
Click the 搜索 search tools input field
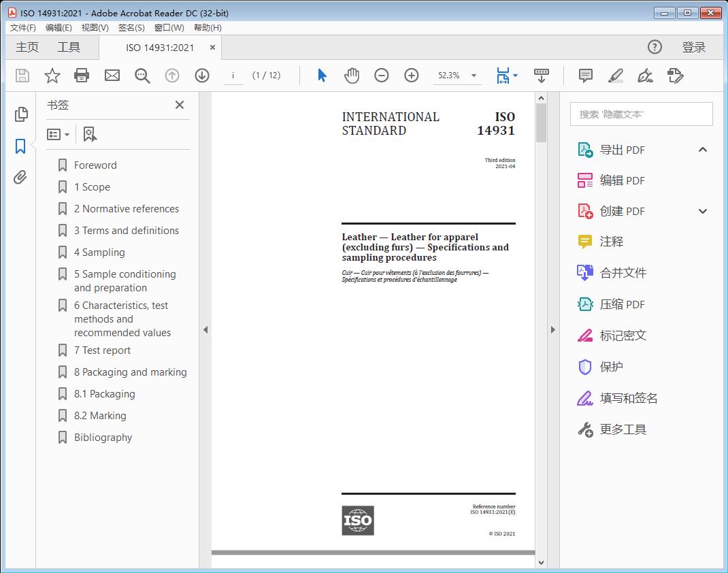641,114
